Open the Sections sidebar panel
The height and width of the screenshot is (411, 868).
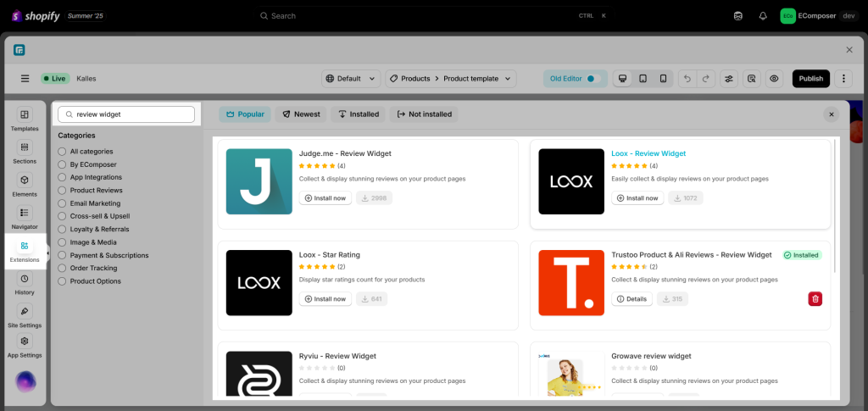(25, 153)
